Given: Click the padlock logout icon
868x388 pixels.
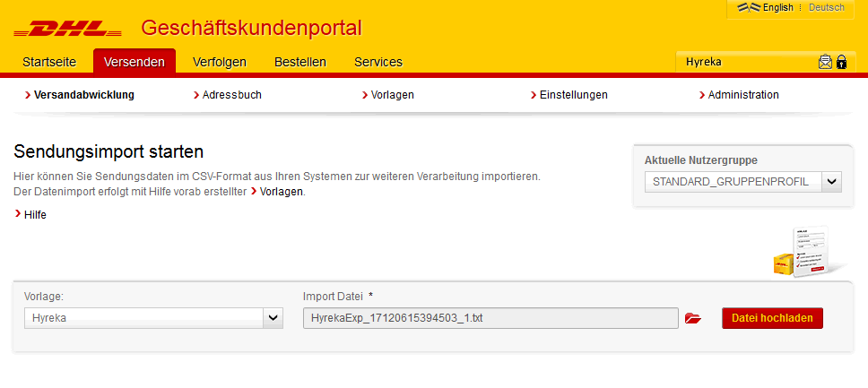Looking at the screenshot, I should pos(841,62).
